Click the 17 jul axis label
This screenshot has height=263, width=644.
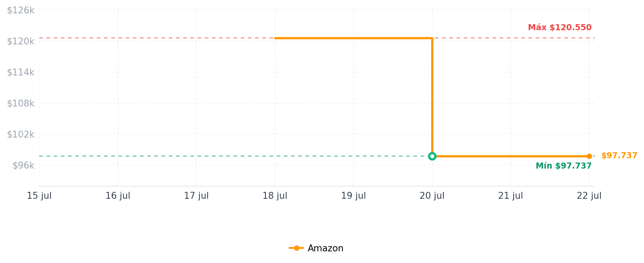click(196, 196)
